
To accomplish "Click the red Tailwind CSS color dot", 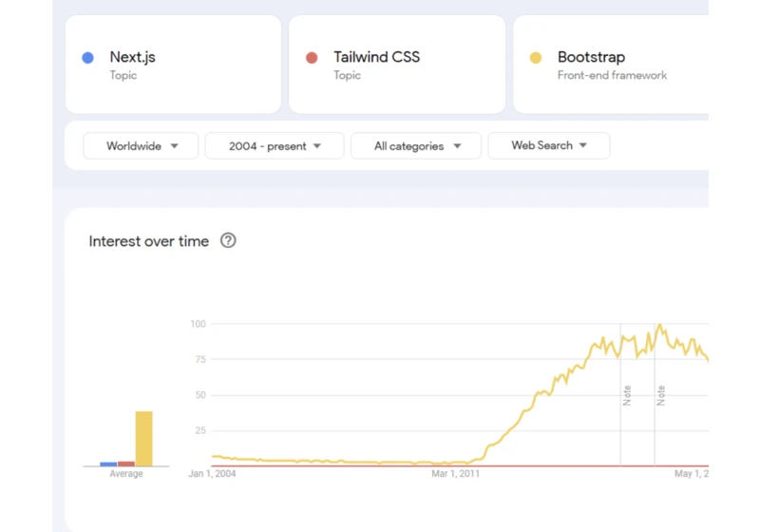I will coord(312,58).
